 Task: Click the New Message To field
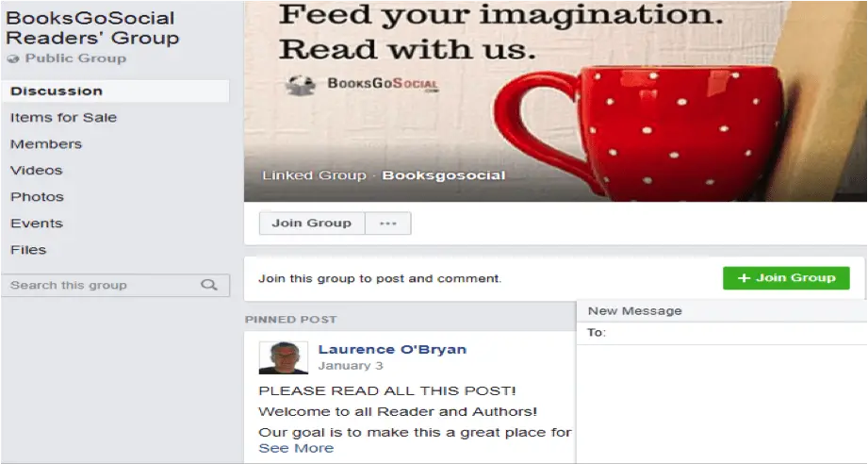pyautogui.click(x=721, y=333)
